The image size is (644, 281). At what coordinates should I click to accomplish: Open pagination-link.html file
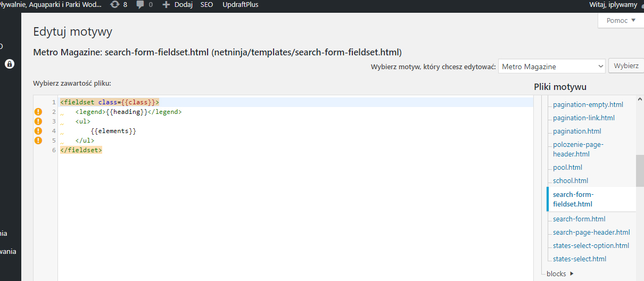pyautogui.click(x=584, y=118)
